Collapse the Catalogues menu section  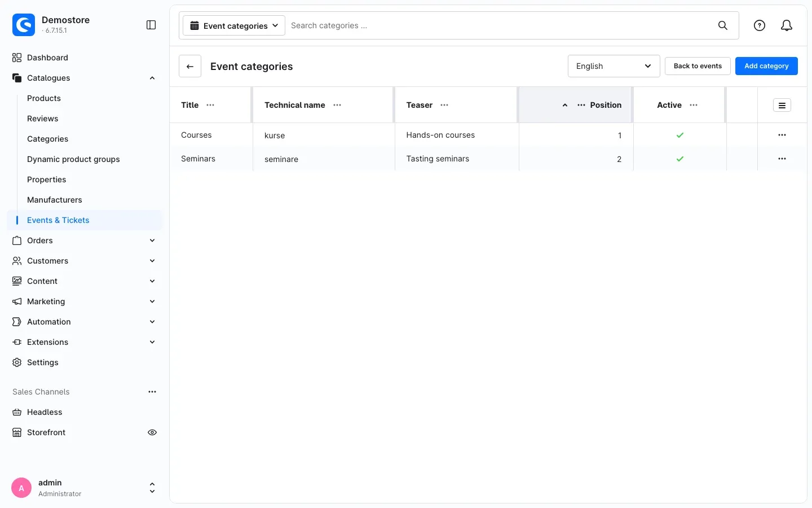(152, 78)
